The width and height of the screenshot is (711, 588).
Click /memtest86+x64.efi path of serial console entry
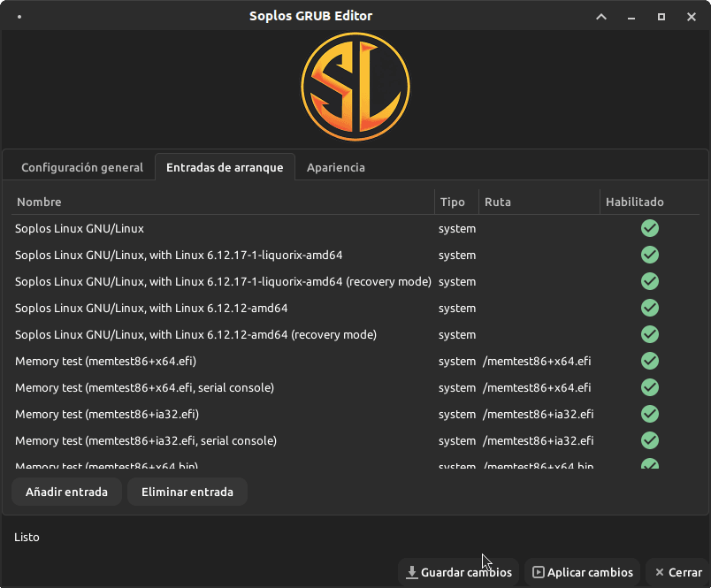point(537,387)
